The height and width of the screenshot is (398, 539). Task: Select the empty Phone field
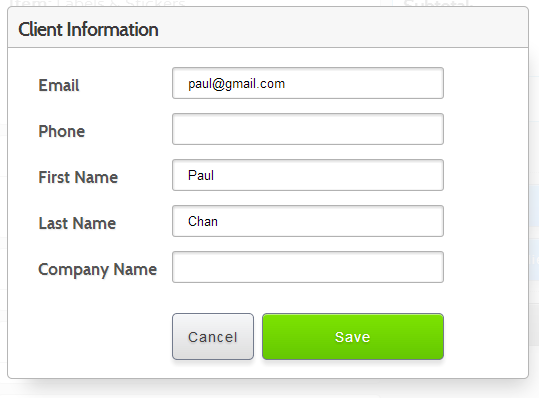308,129
